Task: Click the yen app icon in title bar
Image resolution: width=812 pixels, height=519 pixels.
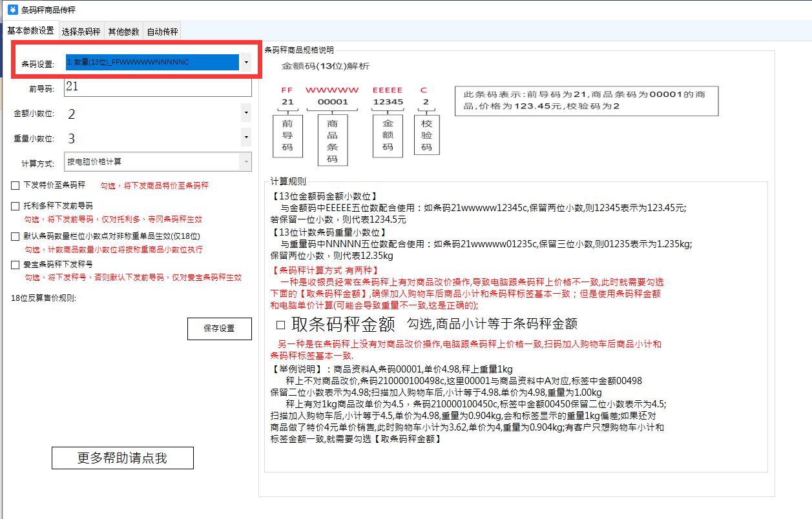Action: click(12, 10)
